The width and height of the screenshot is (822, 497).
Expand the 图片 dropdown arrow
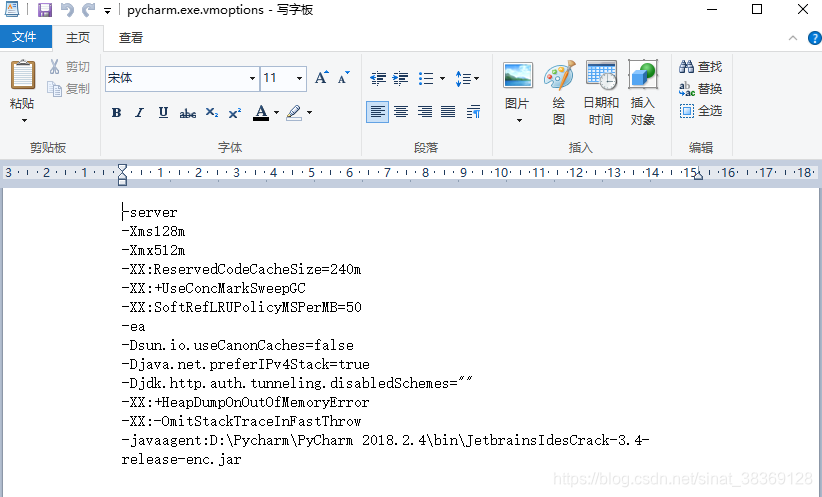point(519,121)
